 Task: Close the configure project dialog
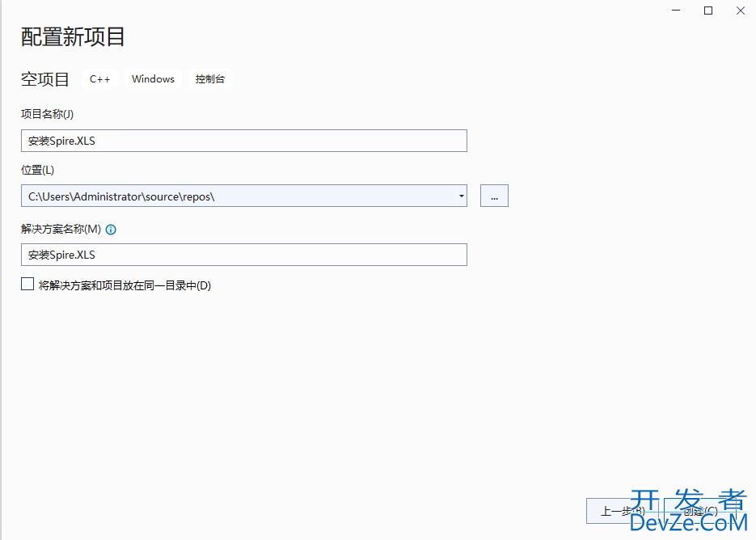point(741,11)
